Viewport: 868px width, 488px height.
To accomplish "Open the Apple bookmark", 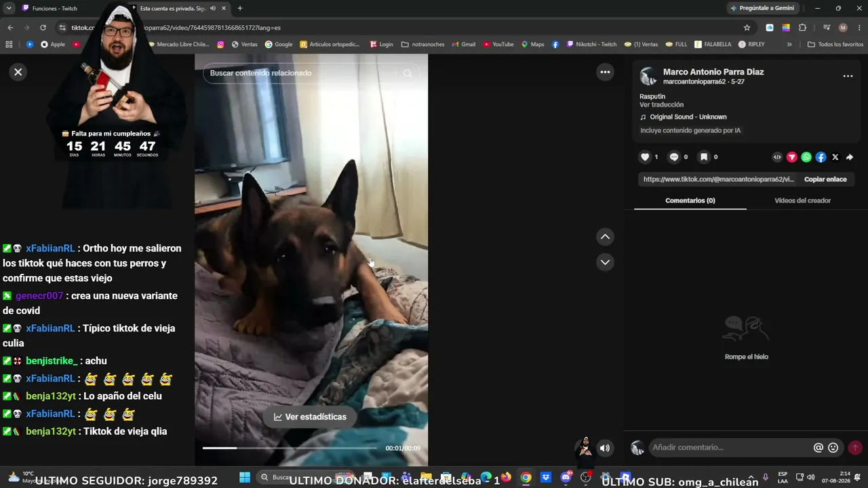I will 53,45.
